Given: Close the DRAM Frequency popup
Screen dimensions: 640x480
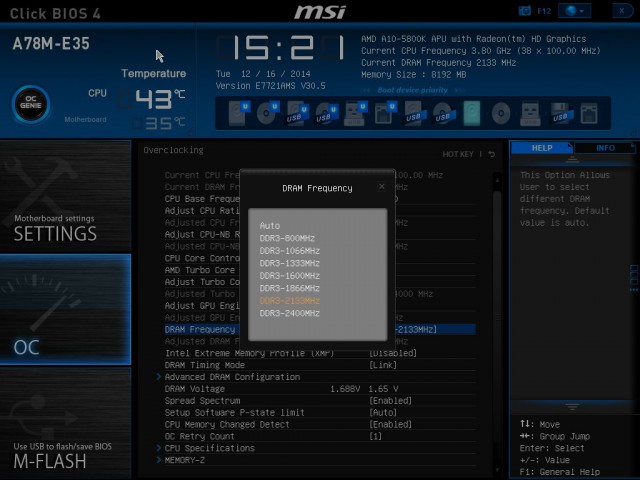Looking at the screenshot, I should point(382,187).
